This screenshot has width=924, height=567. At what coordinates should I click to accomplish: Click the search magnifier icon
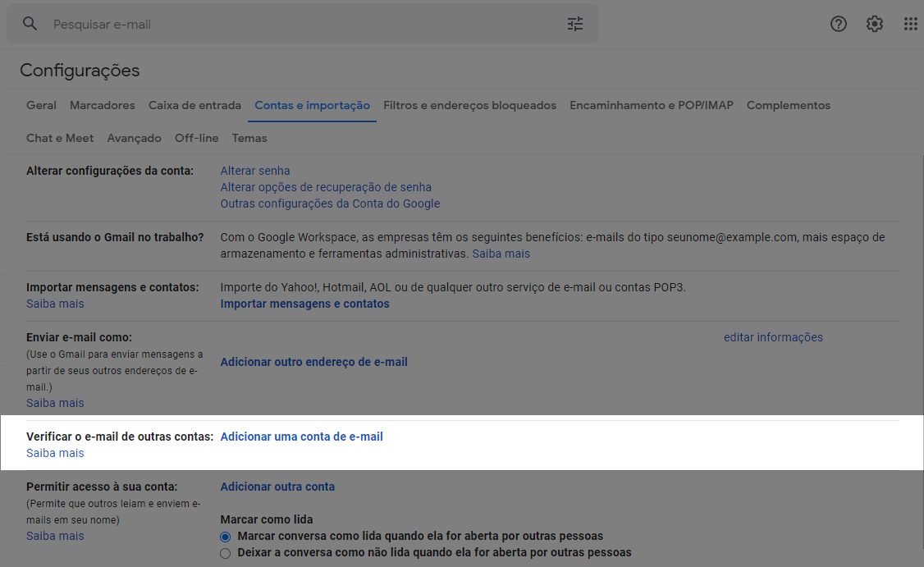30,24
